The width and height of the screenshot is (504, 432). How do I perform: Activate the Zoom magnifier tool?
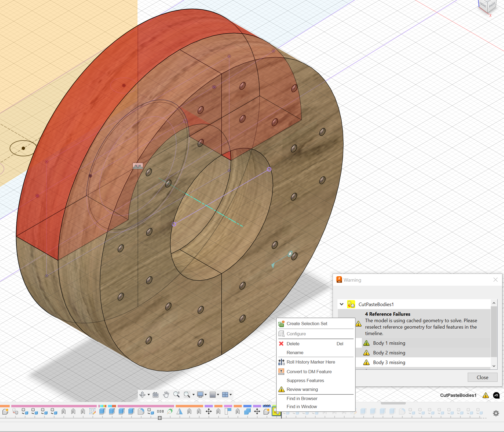point(176,394)
